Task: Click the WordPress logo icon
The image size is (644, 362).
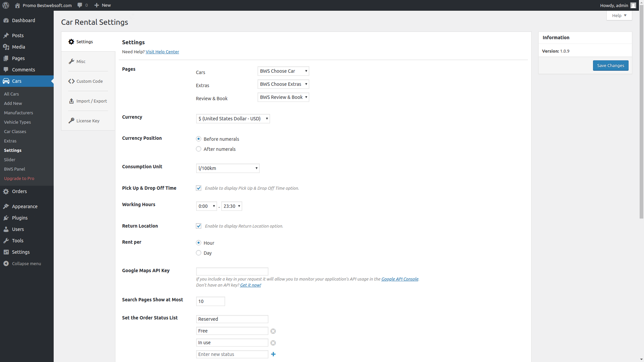Action: 6,5
